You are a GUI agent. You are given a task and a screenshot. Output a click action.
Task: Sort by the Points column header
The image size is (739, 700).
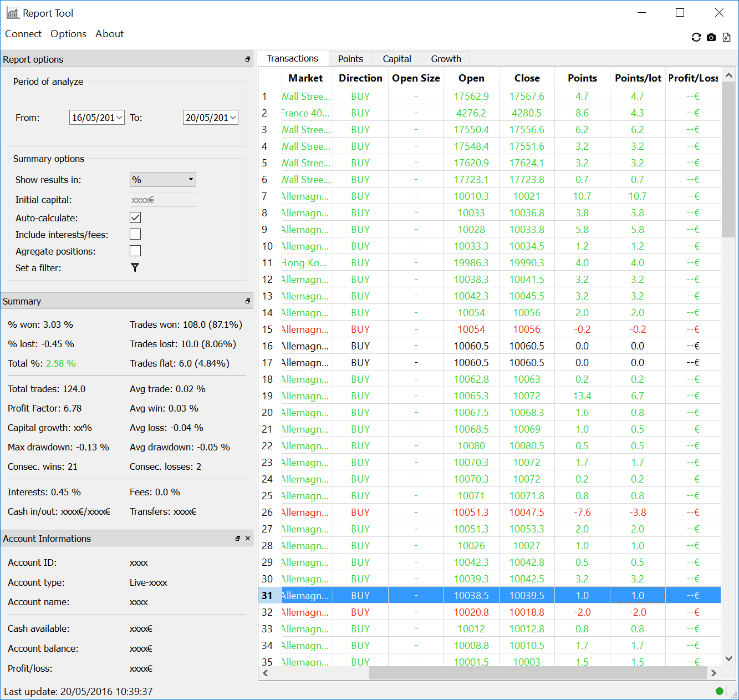[x=582, y=78]
